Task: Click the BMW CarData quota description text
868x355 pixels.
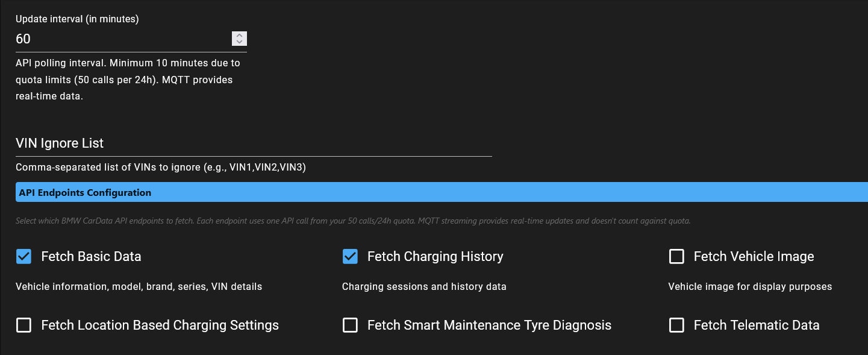Action: [x=353, y=221]
